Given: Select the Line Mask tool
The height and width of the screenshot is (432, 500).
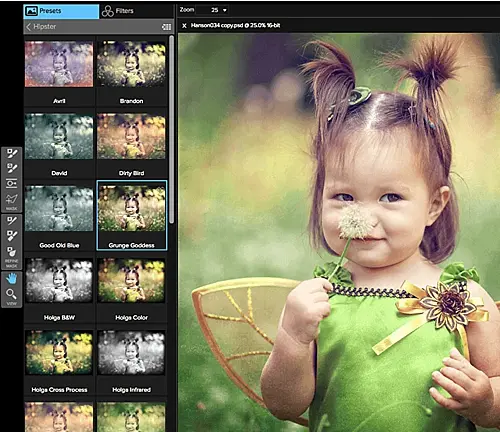Looking at the screenshot, I should [11, 199].
